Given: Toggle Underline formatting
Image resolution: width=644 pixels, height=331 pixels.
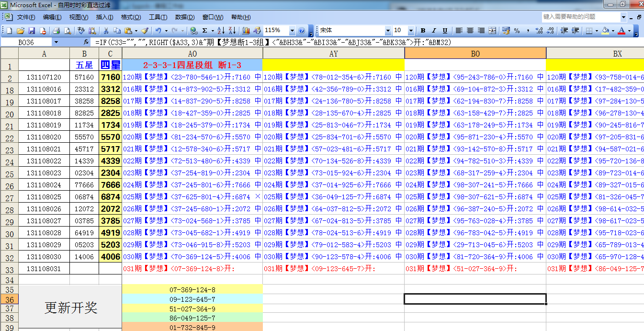Looking at the screenshot, I should (x=445, y=31).
